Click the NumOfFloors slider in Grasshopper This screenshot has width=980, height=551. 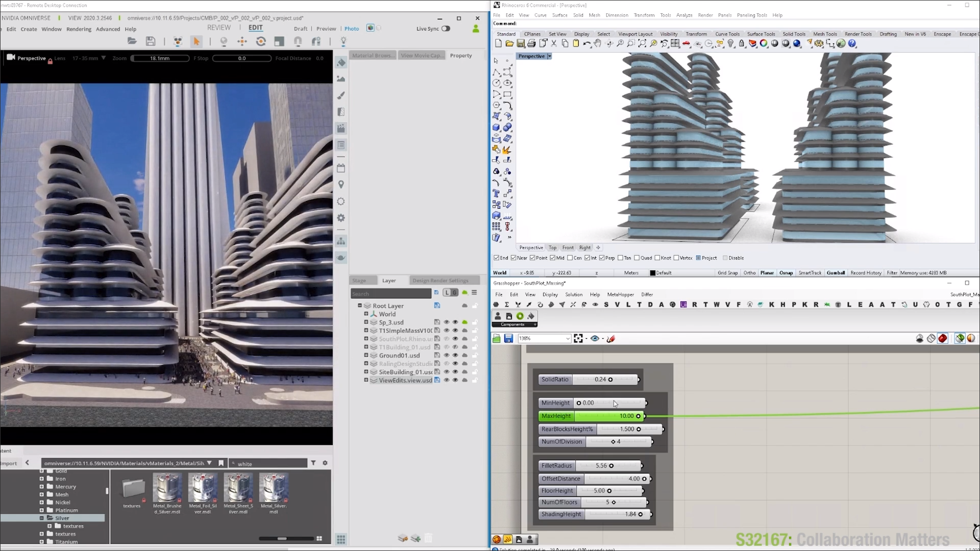(x=592, y=503)
